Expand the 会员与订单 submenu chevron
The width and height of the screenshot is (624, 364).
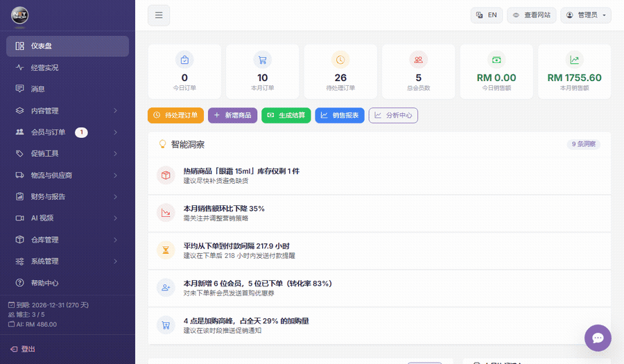[115, 132]
